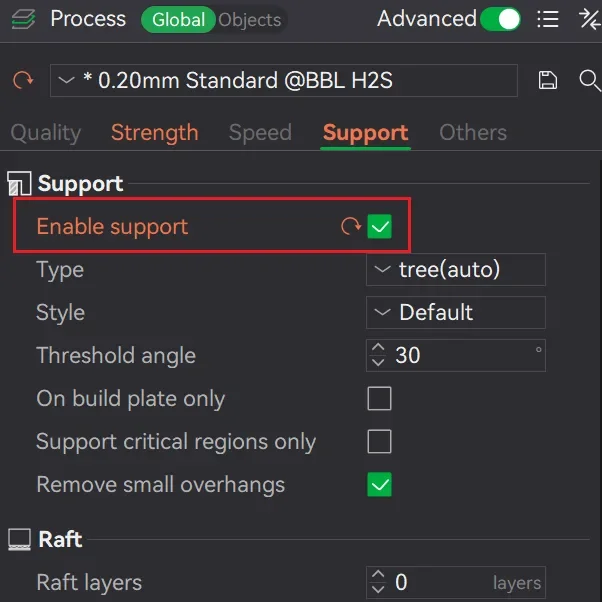This screenshot has width=602, height=602.
Task: Open the 0.20mm Standard preset dropdown
Action: click(284, 81)
